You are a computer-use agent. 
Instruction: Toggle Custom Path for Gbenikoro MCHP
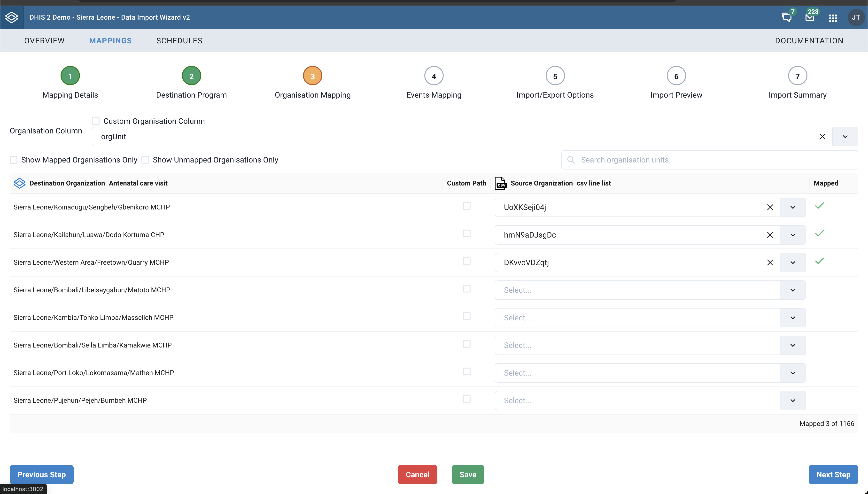tap(467, 206)
